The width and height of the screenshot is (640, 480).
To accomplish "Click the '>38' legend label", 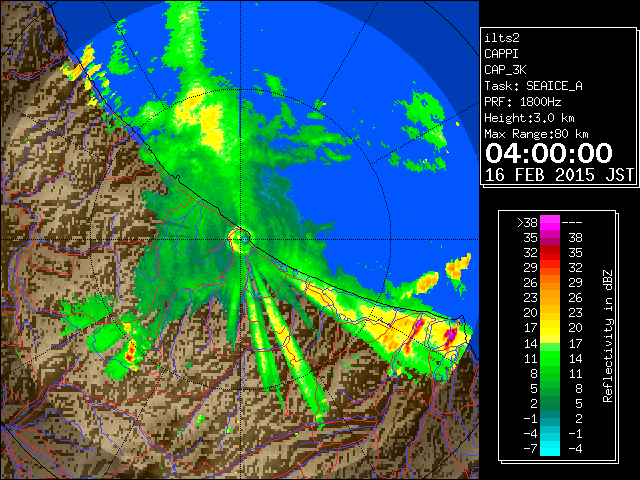I will [x=527, y=223].
